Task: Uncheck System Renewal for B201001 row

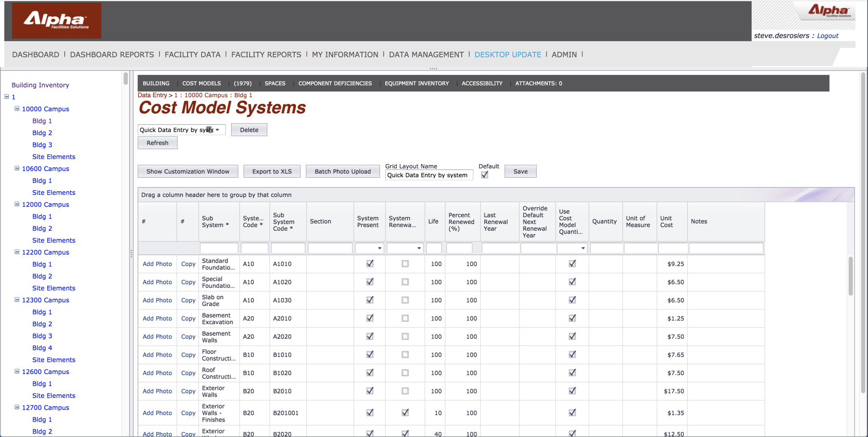Action: click(405, 413)
